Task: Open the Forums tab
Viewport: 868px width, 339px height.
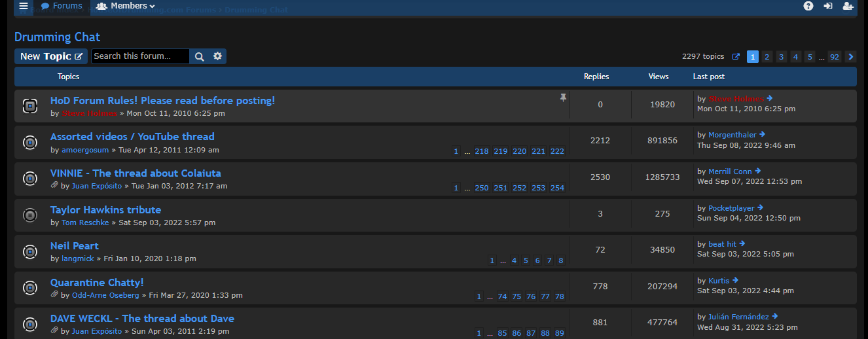Action: [62, 6]
